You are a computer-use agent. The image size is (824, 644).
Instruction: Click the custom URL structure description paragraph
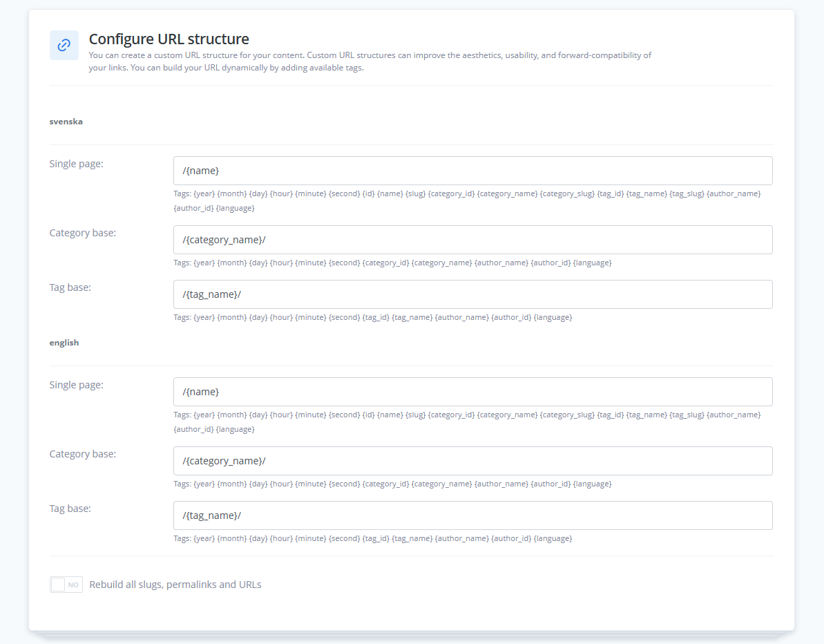click(370, 61)
